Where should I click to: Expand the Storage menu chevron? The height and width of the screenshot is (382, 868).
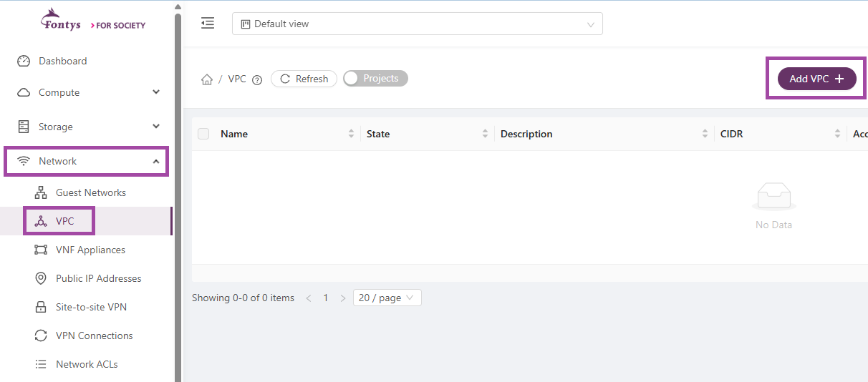(x=156, y=127)
